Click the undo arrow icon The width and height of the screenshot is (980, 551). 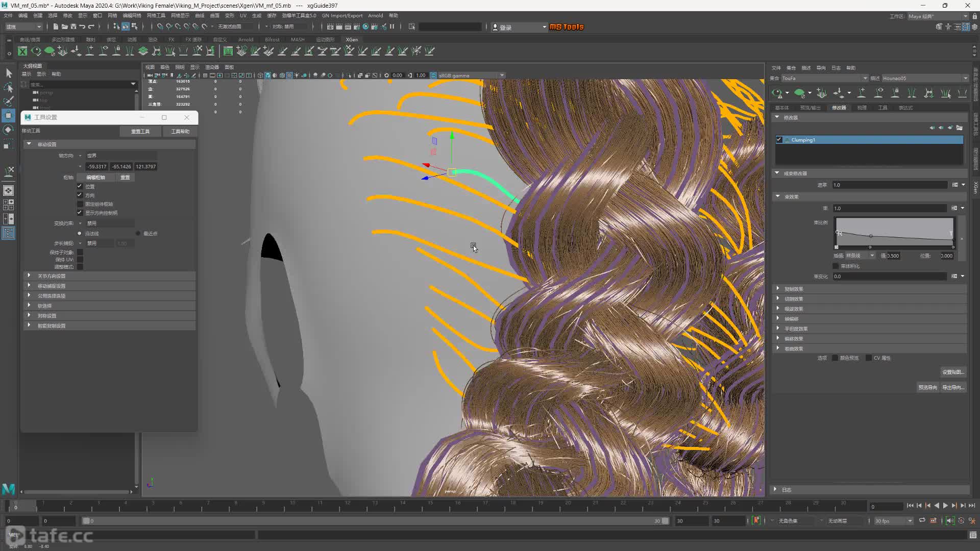[82, 27]
